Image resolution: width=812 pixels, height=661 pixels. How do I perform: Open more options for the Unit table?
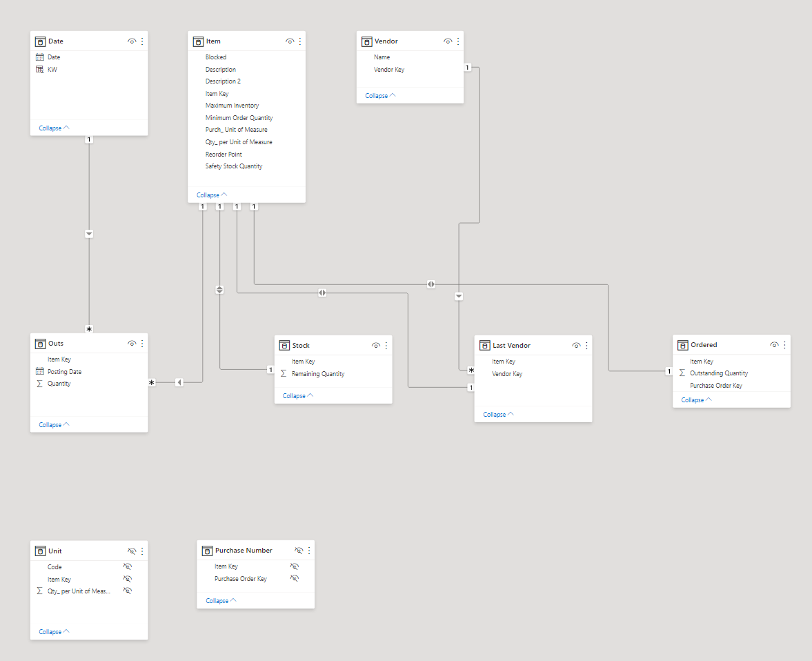142,551
